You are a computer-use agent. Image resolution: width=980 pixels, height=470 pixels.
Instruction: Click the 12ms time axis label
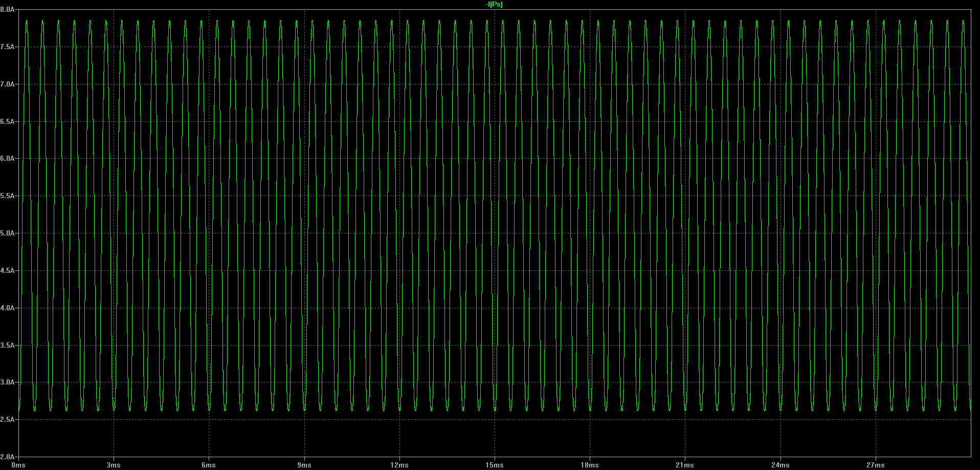click(399, 465)
